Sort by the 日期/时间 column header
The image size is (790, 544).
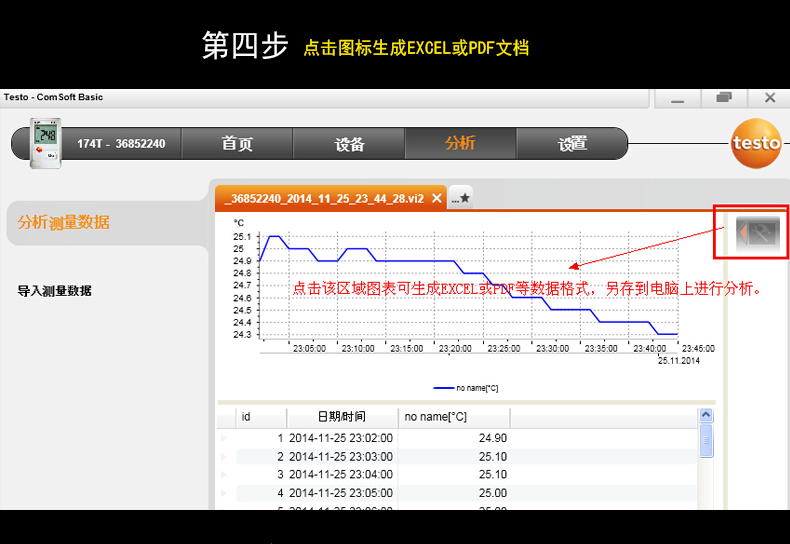341,416
